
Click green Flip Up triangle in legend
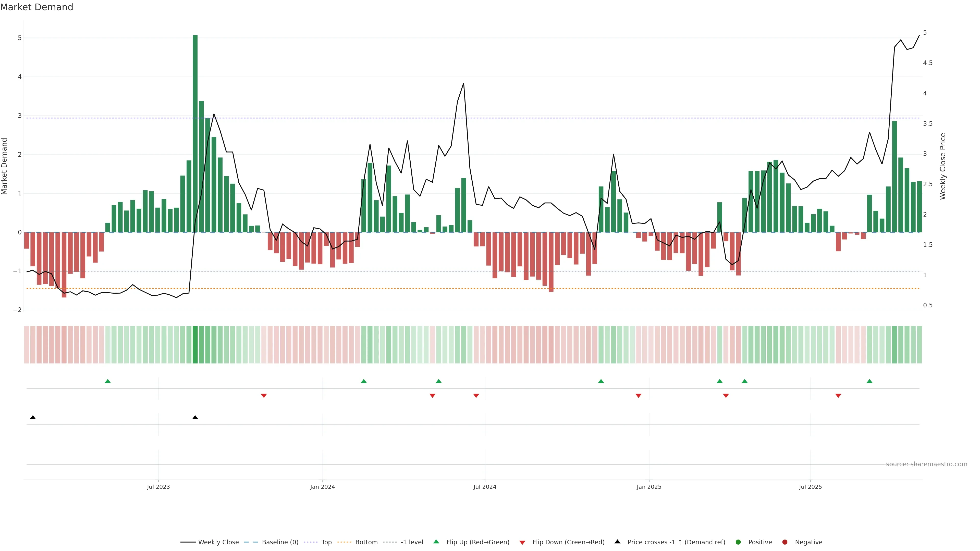(x=436, y=542)
